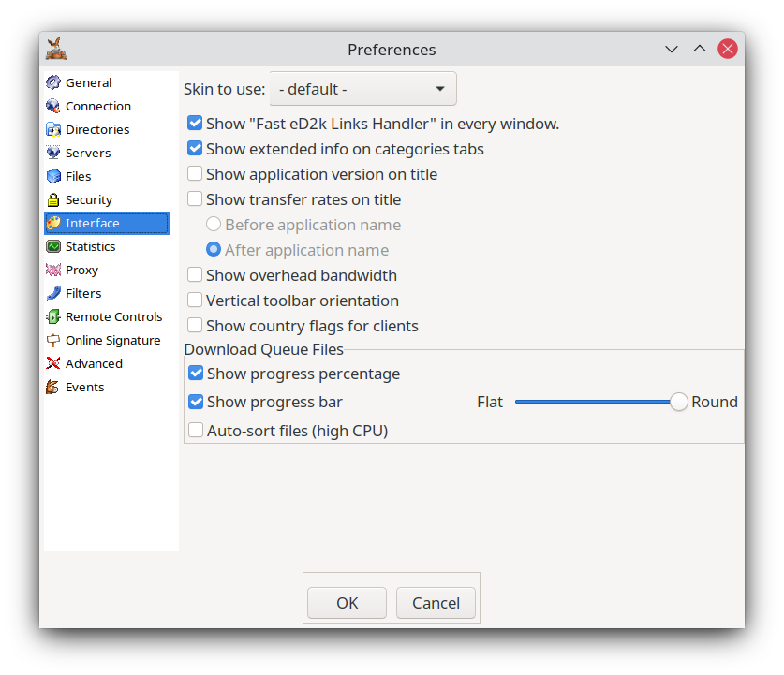784x675 pixels.
Task: Click the Remote Controls icon
Action: [53, 316]
